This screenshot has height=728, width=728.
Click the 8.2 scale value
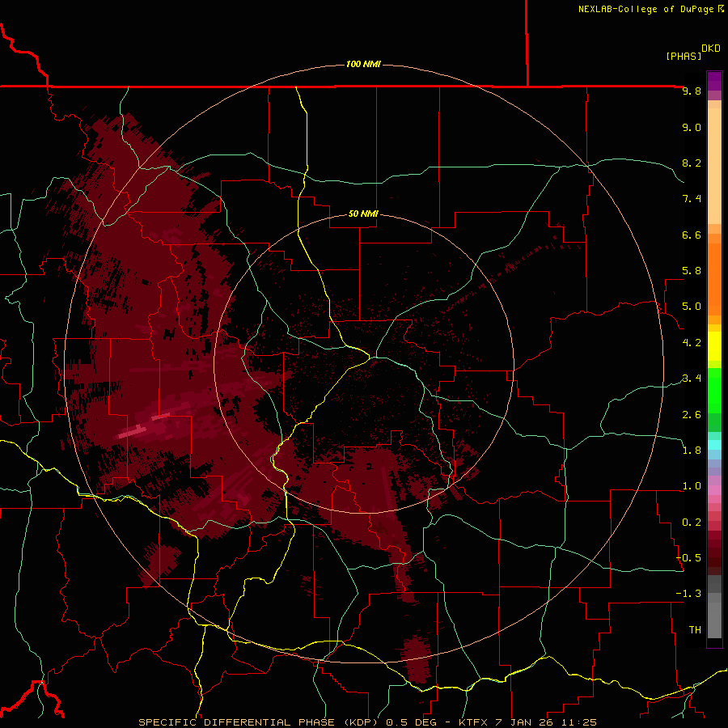point(692,163)
